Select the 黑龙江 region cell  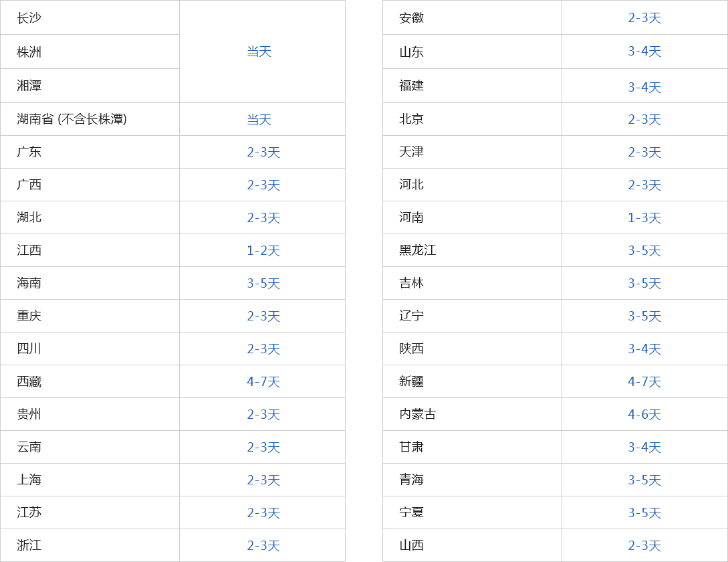click(418, 250)
